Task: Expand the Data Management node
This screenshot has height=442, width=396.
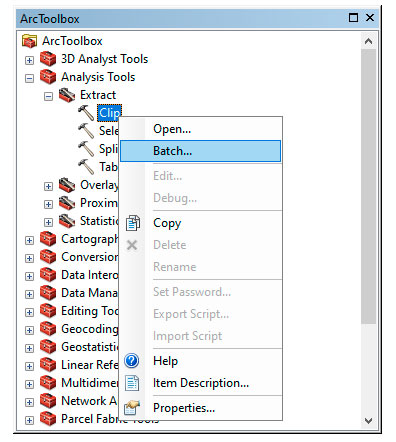Action: coord(29,294)
